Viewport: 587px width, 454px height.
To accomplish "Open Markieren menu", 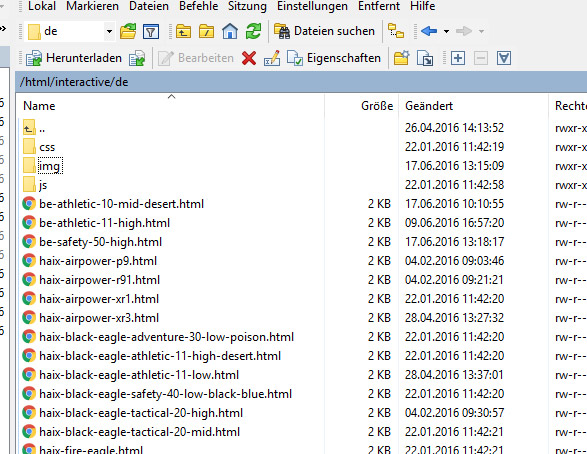I will point(92,6).
